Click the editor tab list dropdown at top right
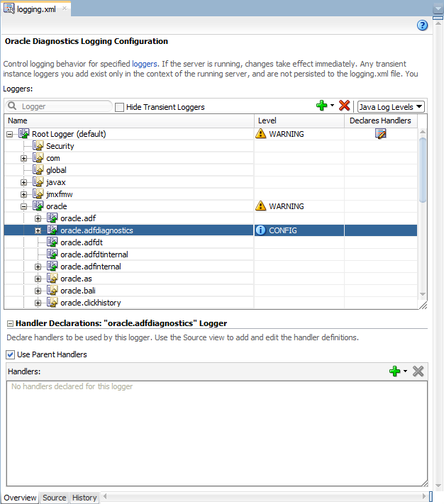 coord(438,9)
